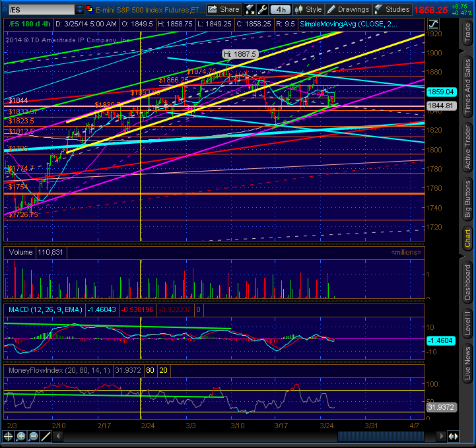Open the Times And Sales side tab
This screenshot has width=476, height=448.
(468, 86)
